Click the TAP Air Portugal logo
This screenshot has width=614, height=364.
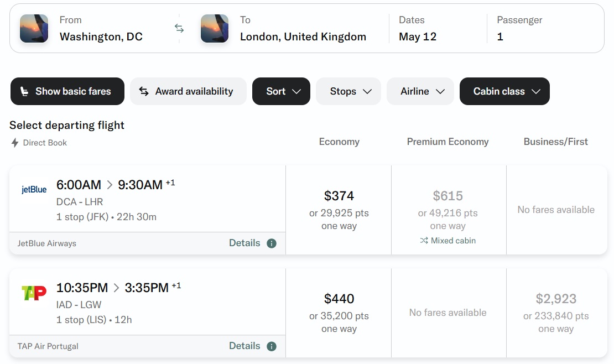point(33,293)
